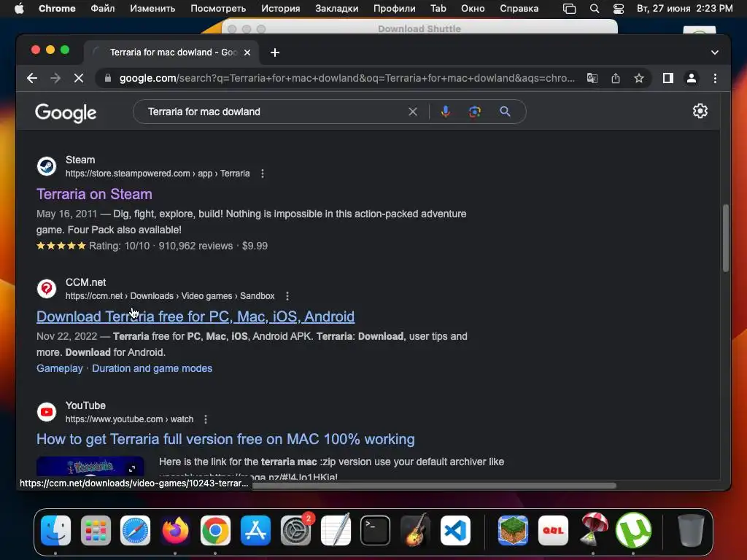Open the Chrome profile menu
Viewport: 747px width, 560px height.
692,78
